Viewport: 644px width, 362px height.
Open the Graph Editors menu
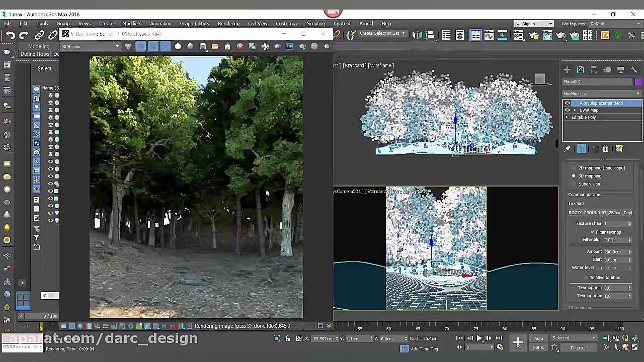pyautogui.click(x=194, y=24)
